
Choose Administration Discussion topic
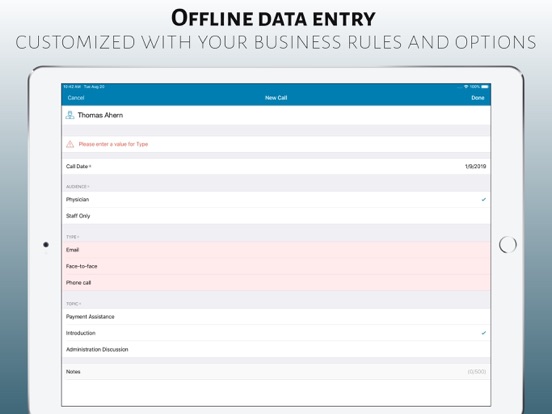pos(276,350)
